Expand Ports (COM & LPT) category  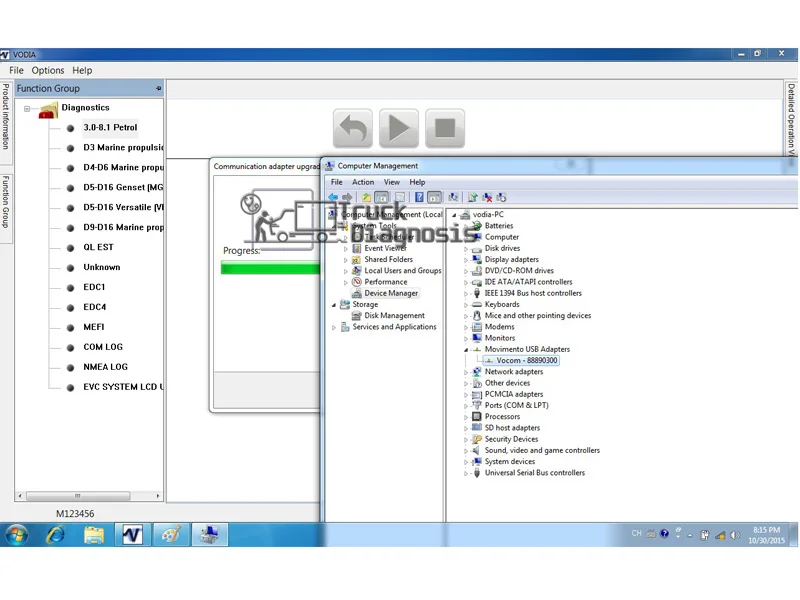(466, 406)
